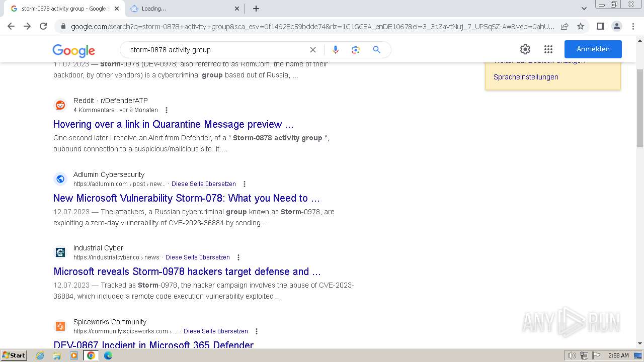The height and width of the screenshot is (362, 644).
Task: Open the Windows Start menu
Action: (x=14, y=355)
